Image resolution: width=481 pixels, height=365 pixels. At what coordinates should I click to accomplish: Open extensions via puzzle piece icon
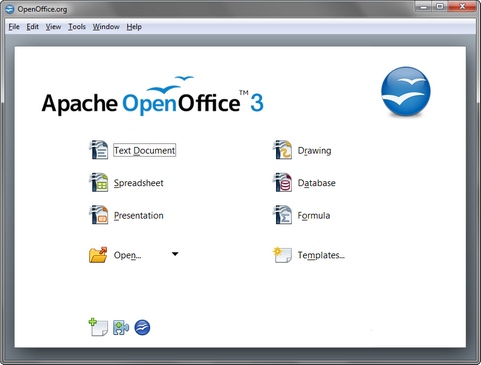point(121,327)
